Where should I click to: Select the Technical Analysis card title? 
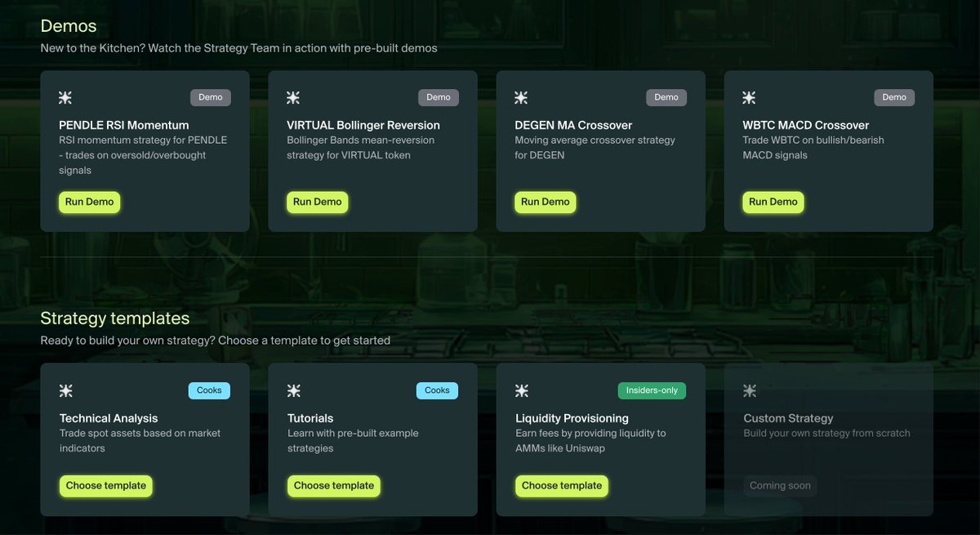pos(109,418)
